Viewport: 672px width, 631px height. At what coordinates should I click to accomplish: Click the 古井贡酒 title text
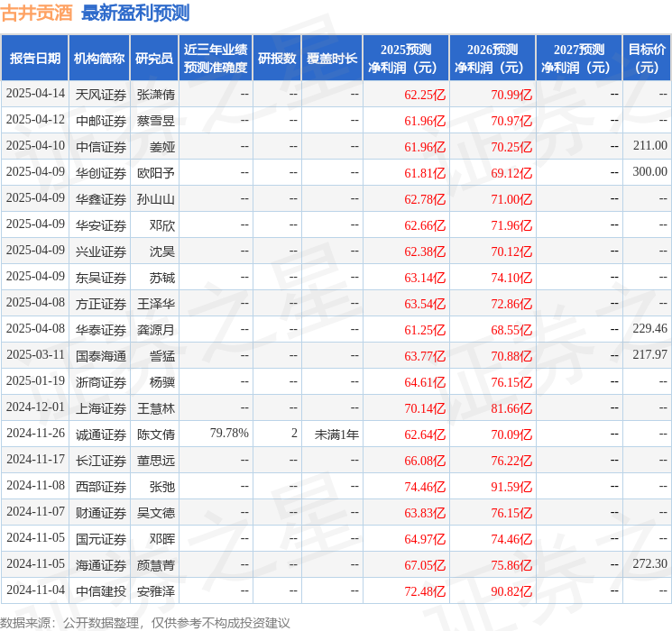(37, 13)
